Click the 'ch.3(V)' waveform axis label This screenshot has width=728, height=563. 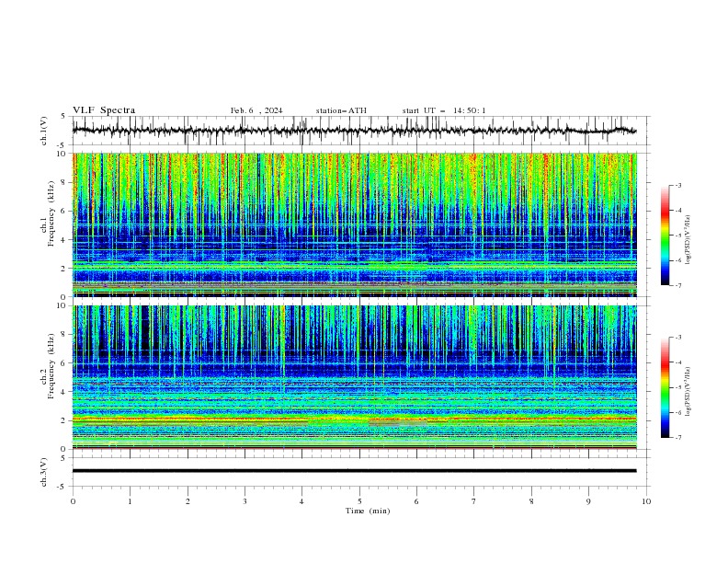[44, 472]
